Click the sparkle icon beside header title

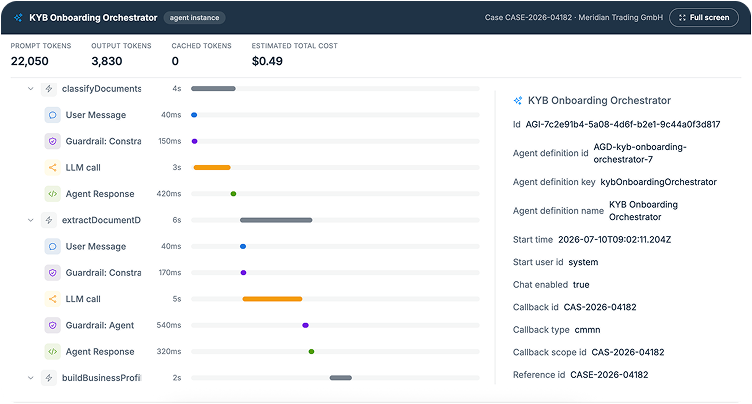18,18
